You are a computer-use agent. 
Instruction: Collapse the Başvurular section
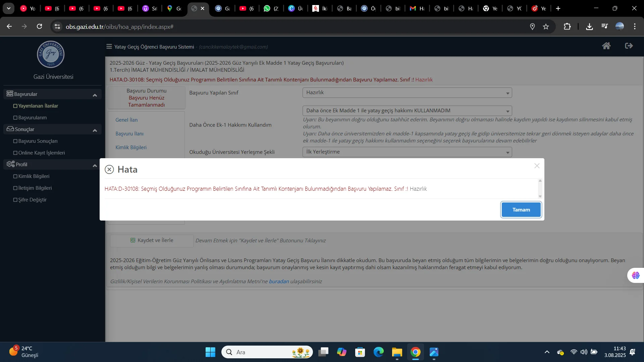point(95,95)
